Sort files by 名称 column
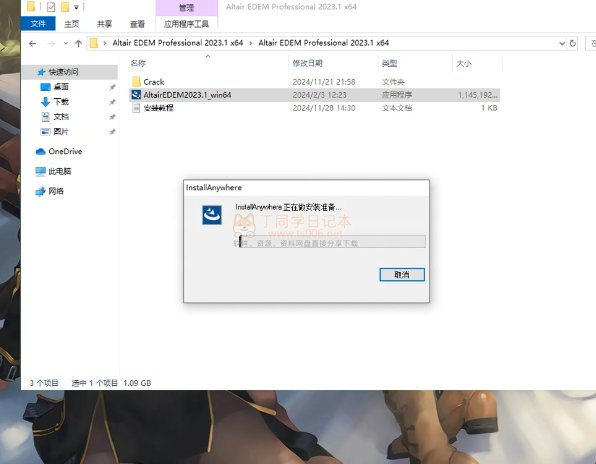This screenshot has width=596, height=464. click(x=138, y=63)
